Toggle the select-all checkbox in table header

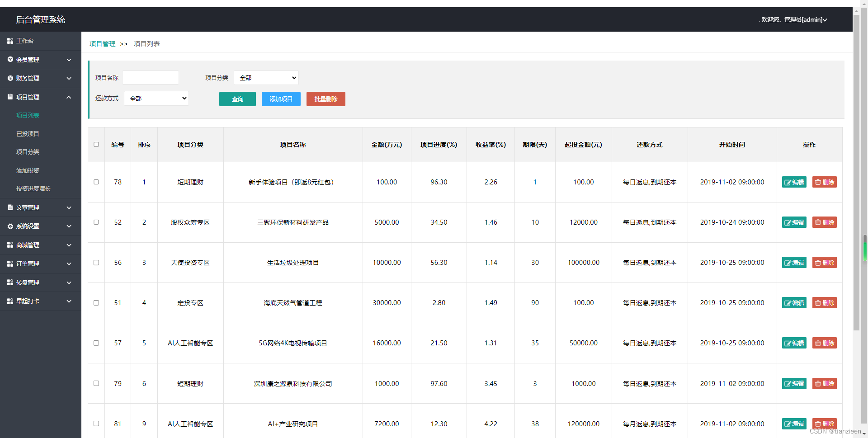(x=96, y=145)
